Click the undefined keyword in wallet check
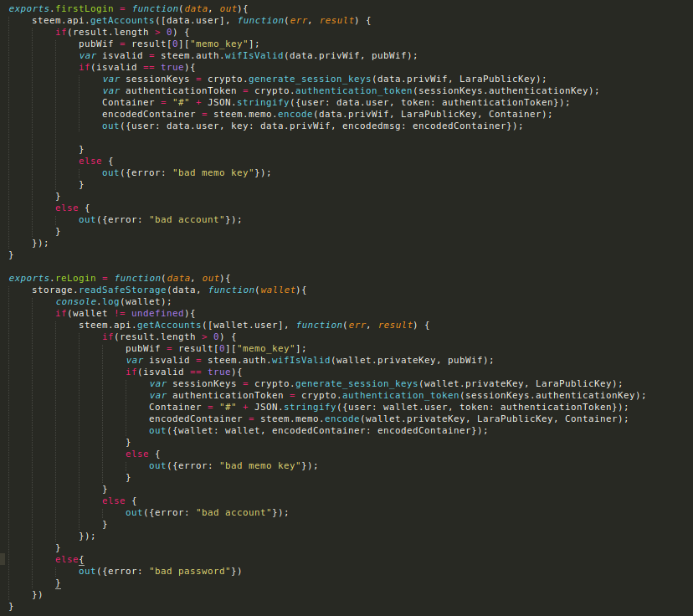The height and width of the screenshot is (616, 693). click(157, 313)
